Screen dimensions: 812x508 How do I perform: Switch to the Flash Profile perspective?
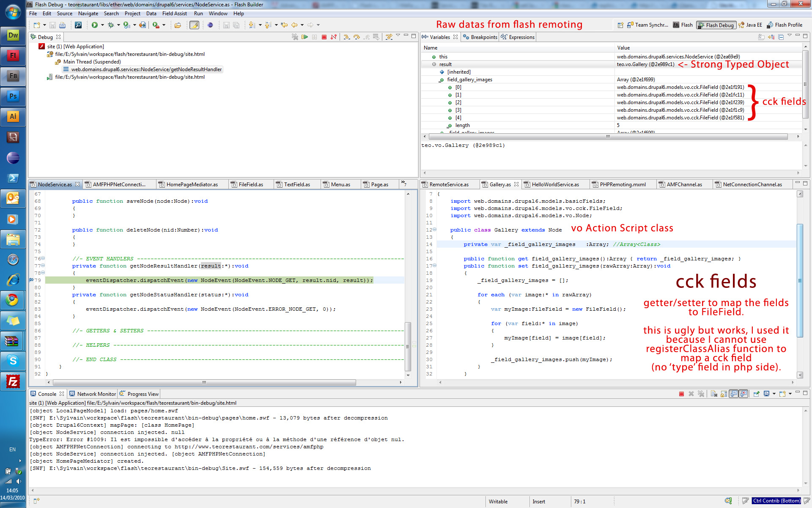click(785, 25)
